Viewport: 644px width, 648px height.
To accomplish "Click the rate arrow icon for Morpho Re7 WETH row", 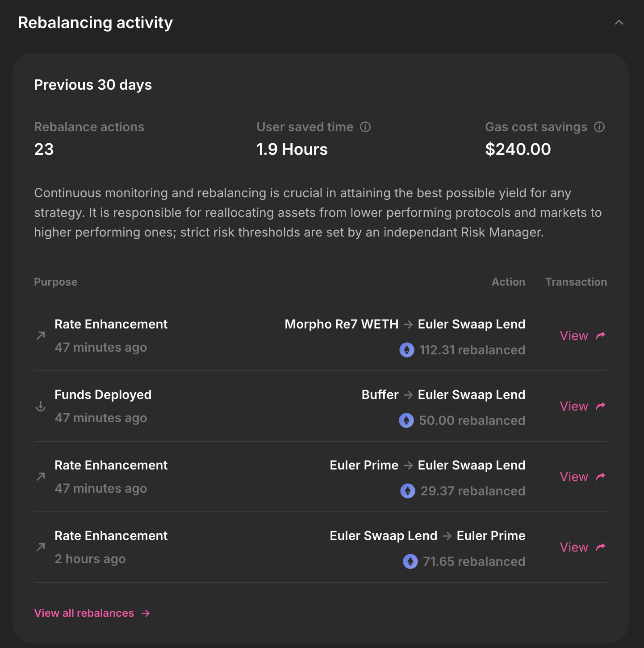I will (x=41, y=335).
